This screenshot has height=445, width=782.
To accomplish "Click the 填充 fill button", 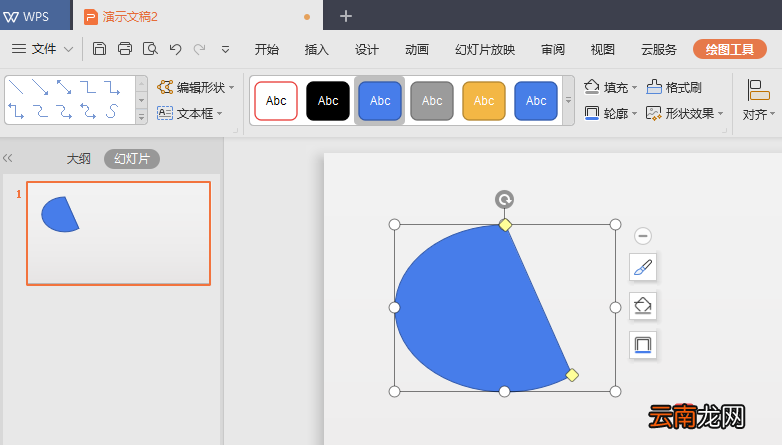I will [x=605, y=87].
